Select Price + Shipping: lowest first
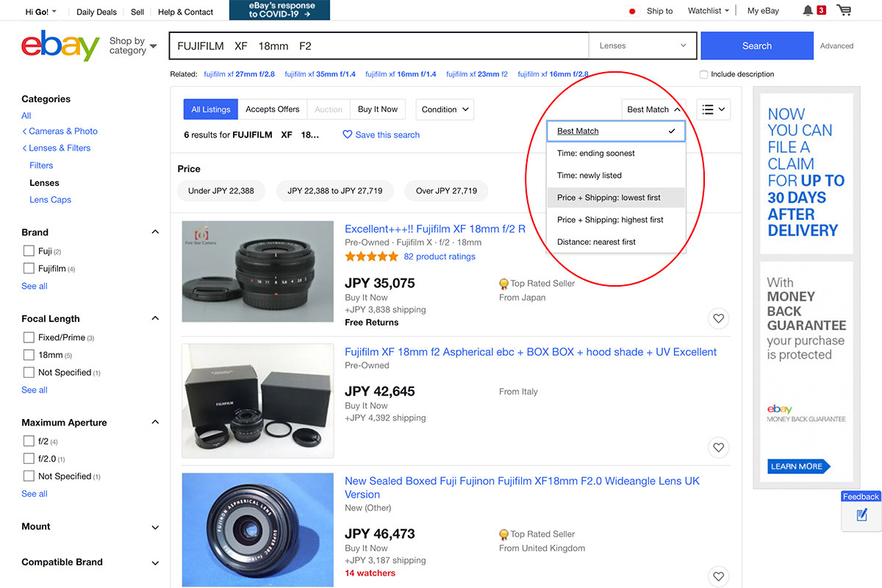 (609, 198)
